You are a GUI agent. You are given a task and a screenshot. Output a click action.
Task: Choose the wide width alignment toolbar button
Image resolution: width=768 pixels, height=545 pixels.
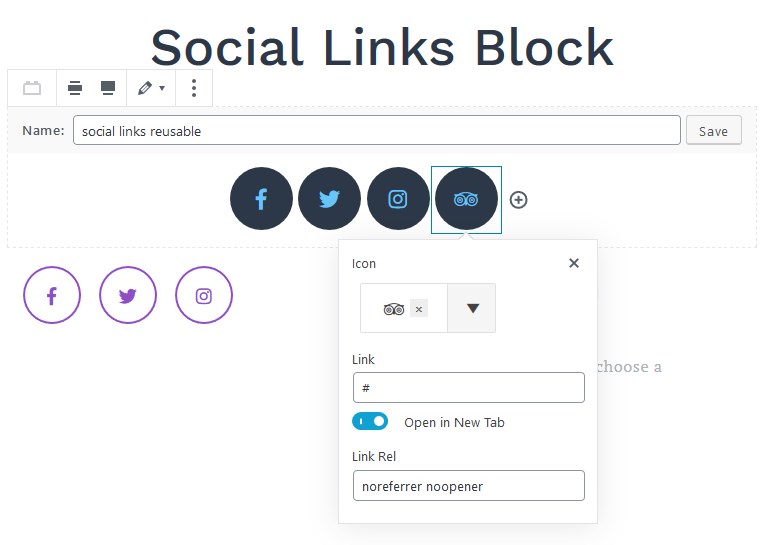coord(75,88)
